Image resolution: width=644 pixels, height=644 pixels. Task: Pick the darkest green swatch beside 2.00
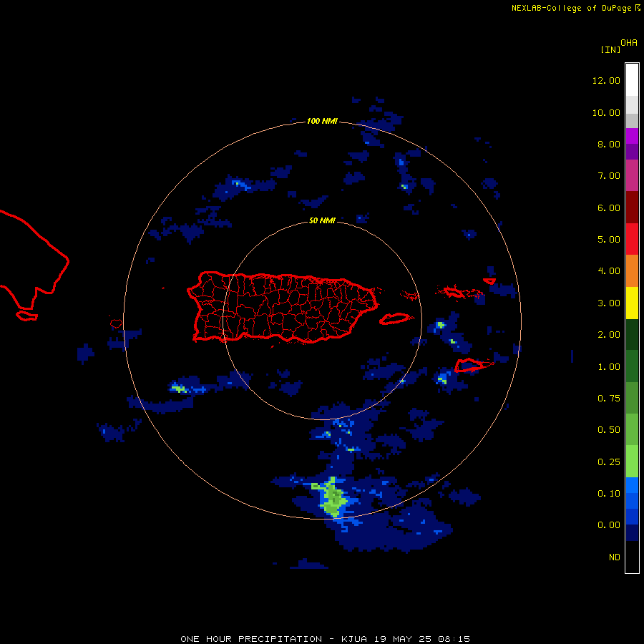coord(632,334)
